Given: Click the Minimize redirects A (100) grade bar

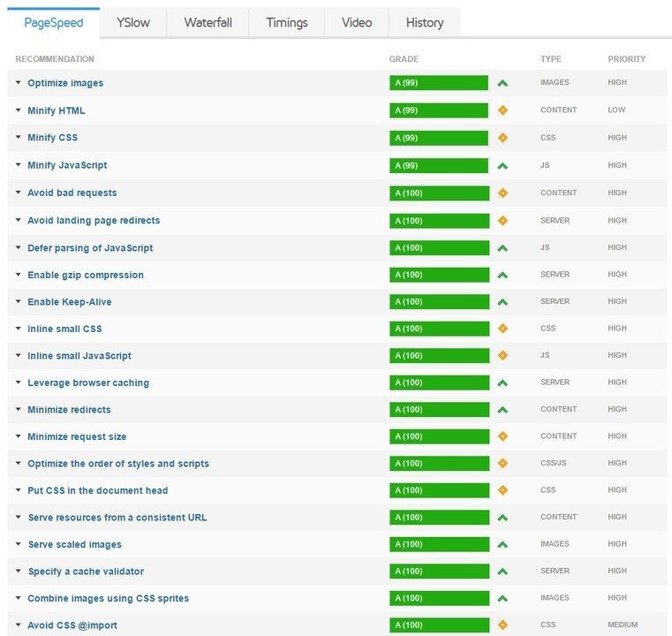Looking at the screenshot, I should click(438, 410).
